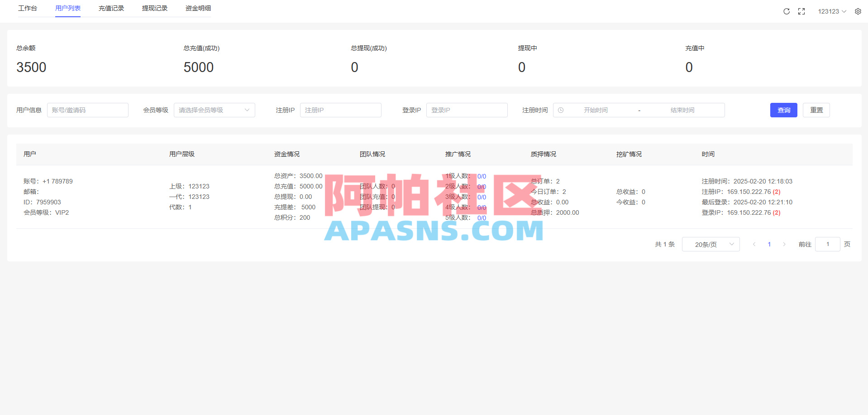Image resolution: width=868 pixels, height=415 pixels.
Task: Open the 会员等级 member level dropdown
Action: coord(215,110)
